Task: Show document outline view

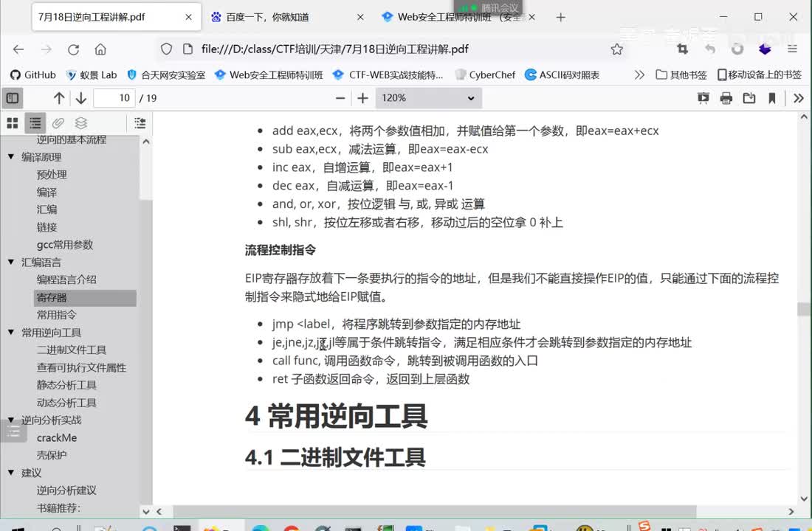Action: (35, 122)
